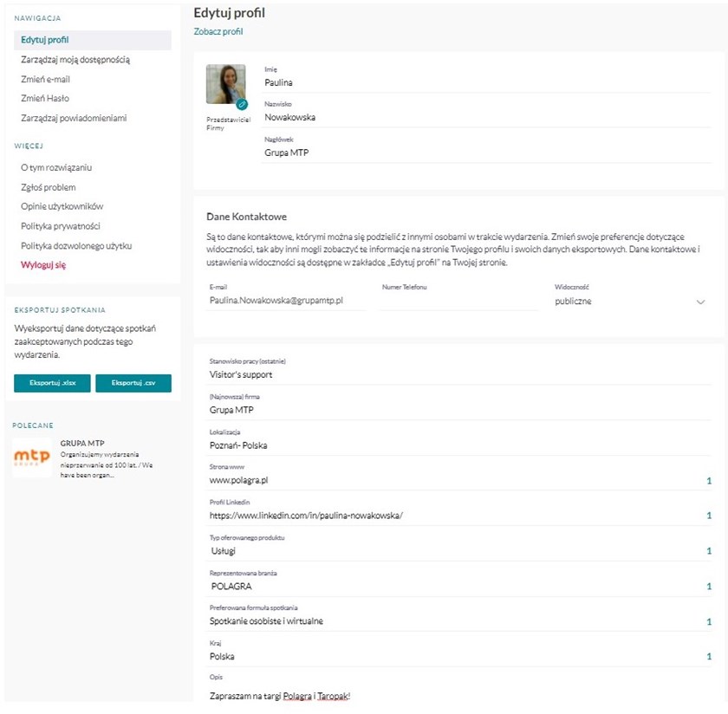Click the Wyloguj się link
The image size is (728, 714).
43,265
